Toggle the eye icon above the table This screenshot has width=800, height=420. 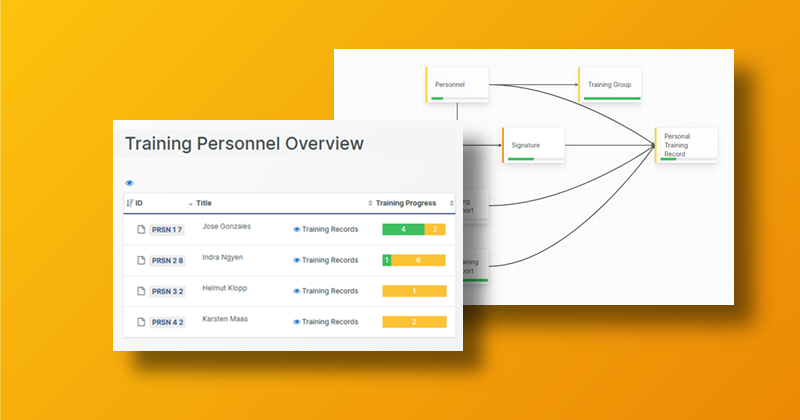(x=129, y=183)
